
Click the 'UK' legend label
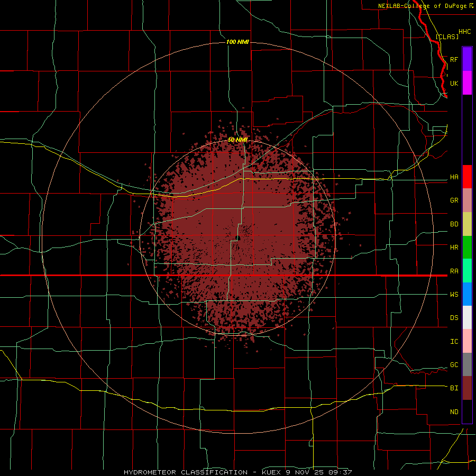[454, 83]
